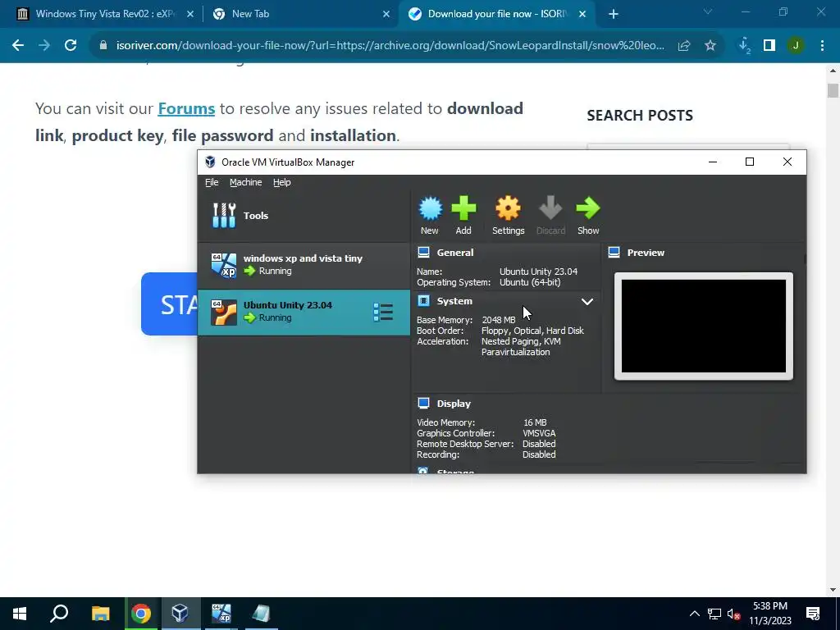Follow the Forums link
Viewport: 840px width, 630px height.
[x=186, y=109]
